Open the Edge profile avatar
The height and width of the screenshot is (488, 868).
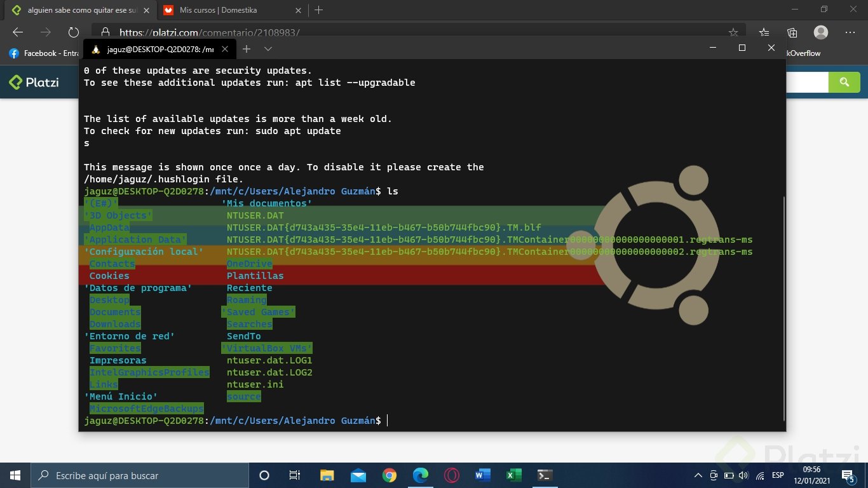point(821,32)
